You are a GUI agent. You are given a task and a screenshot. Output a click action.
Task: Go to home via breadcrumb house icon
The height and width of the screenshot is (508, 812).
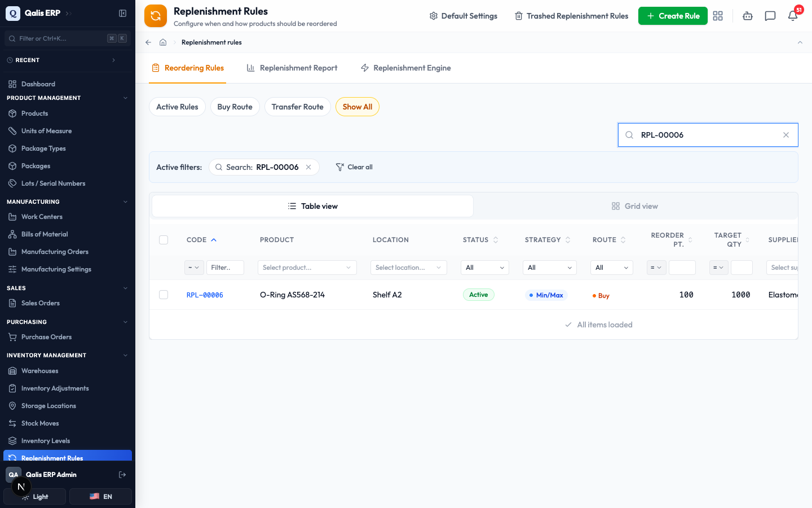click(163, 42)
